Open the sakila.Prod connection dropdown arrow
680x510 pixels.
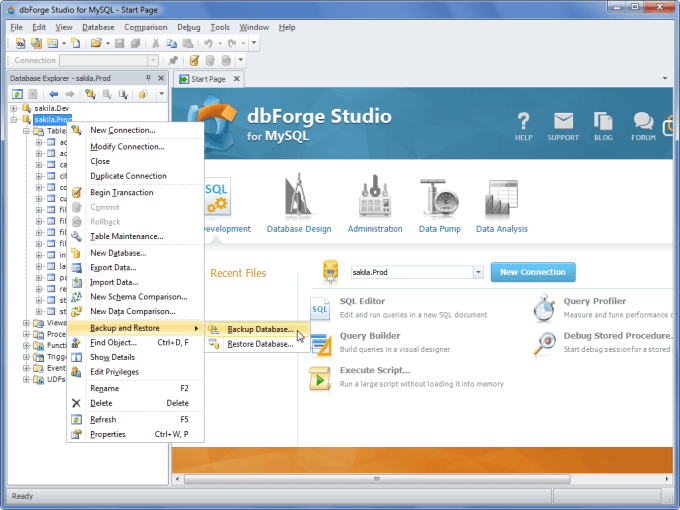click(x=478, y=272)
